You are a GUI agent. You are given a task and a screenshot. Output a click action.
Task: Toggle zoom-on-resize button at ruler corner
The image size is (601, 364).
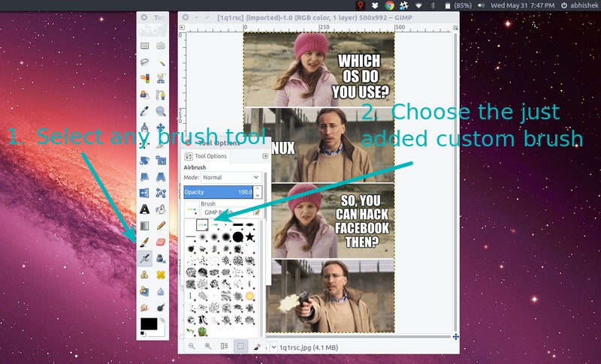[x=455, y=28]
